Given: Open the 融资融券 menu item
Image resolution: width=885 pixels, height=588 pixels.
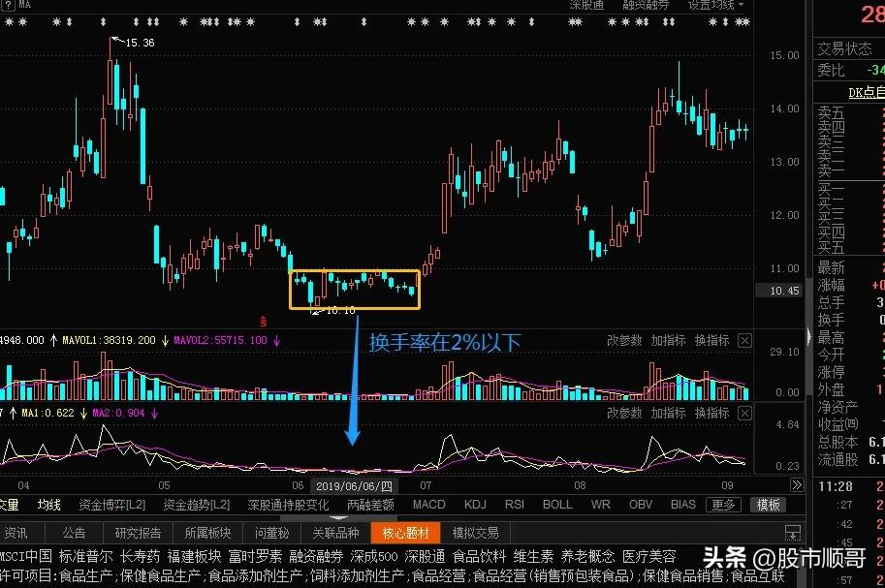Looking at the screenshot, I should point(647,5).
